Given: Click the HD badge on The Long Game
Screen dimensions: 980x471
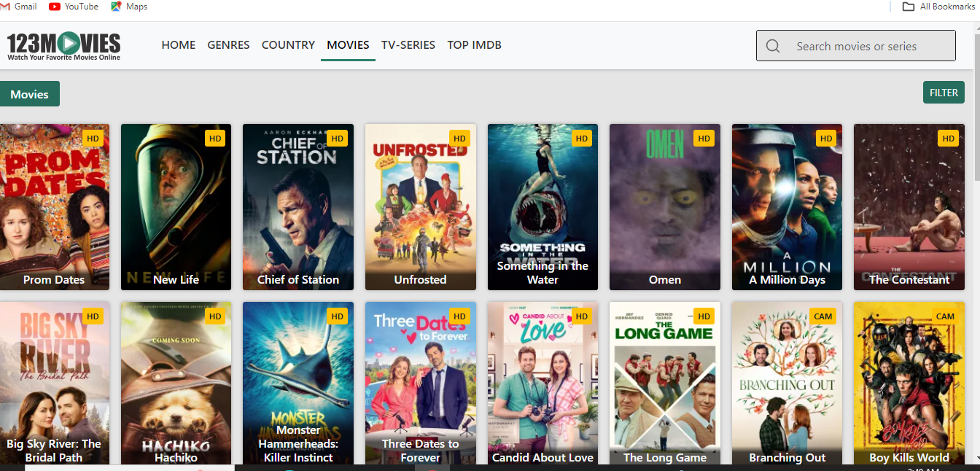Looking at the screenshot, I should pos(704,316).
